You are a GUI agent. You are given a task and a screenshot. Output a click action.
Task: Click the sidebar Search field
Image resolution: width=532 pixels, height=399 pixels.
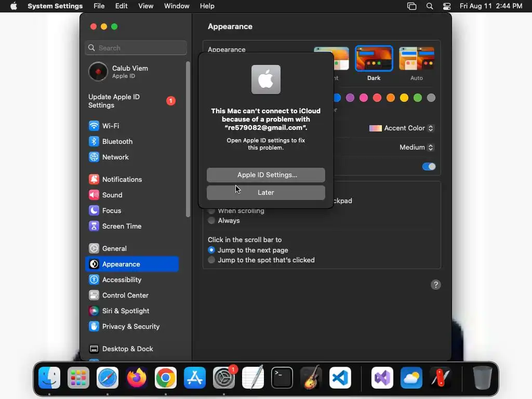136,48
